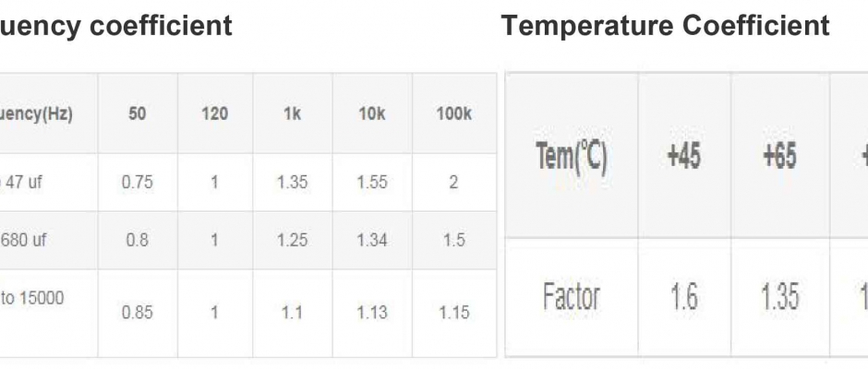
Task: Click the frequency coefficient heading text
Action: coord(115,26)
